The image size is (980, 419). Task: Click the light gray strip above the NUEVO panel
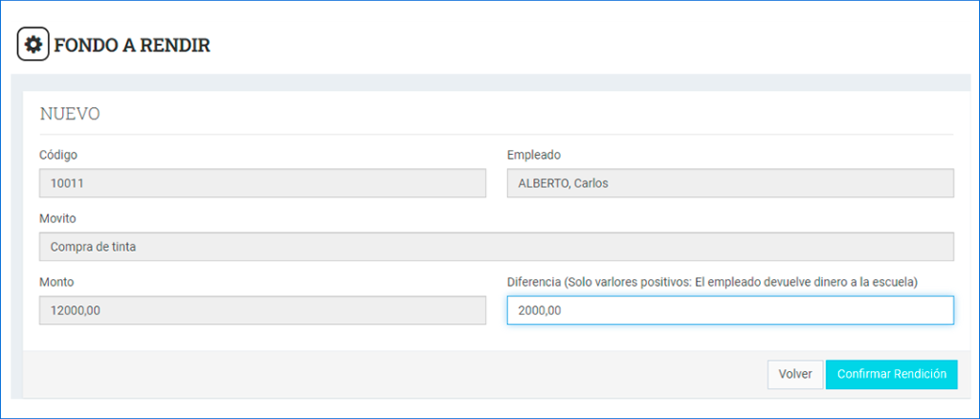tap(490, 82)
